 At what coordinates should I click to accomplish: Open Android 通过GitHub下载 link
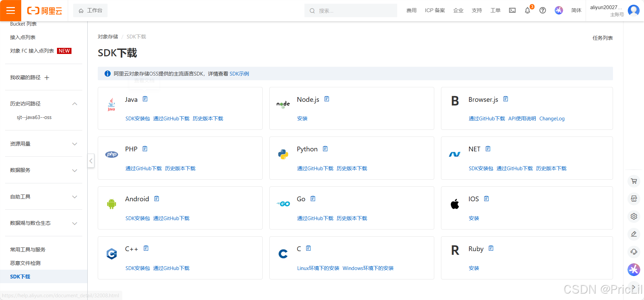171,218
